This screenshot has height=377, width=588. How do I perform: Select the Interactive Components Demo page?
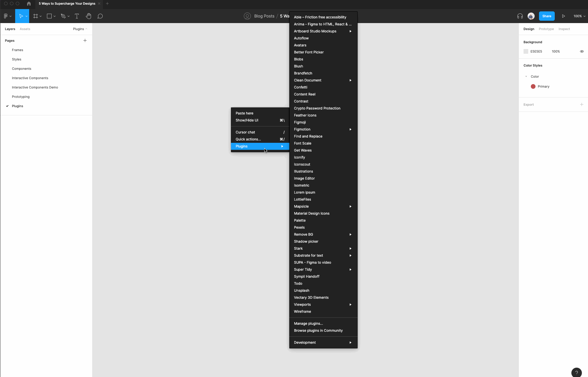[46, 87]
